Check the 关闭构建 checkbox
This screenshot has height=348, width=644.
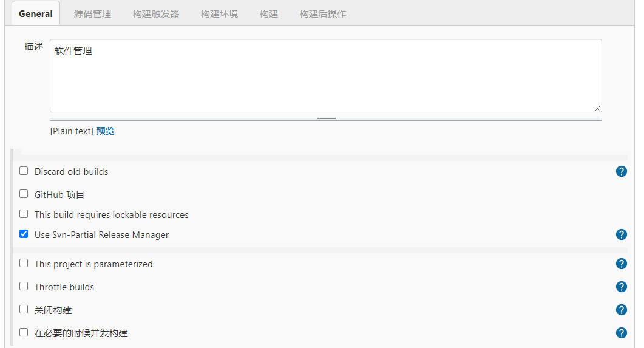tap(24, 309)
